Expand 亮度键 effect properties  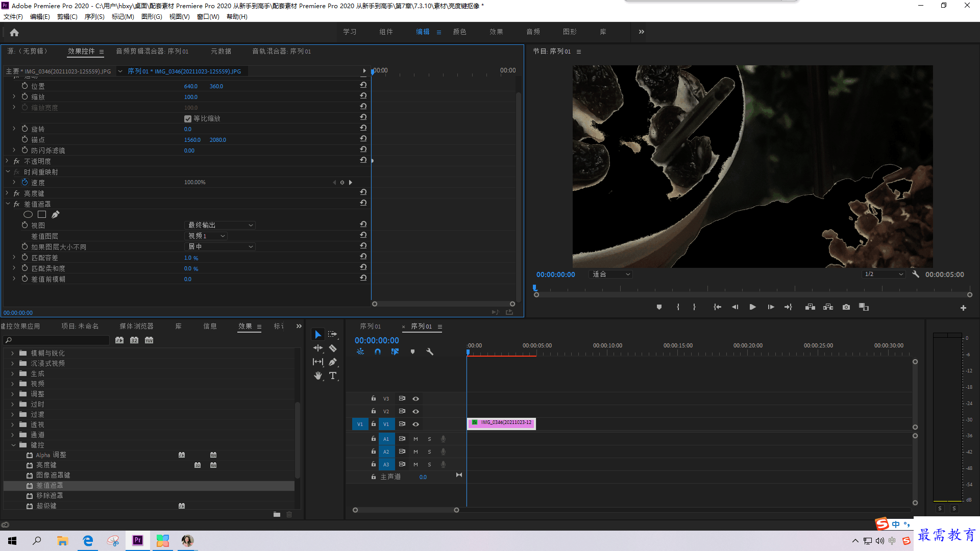coord(7,193)
